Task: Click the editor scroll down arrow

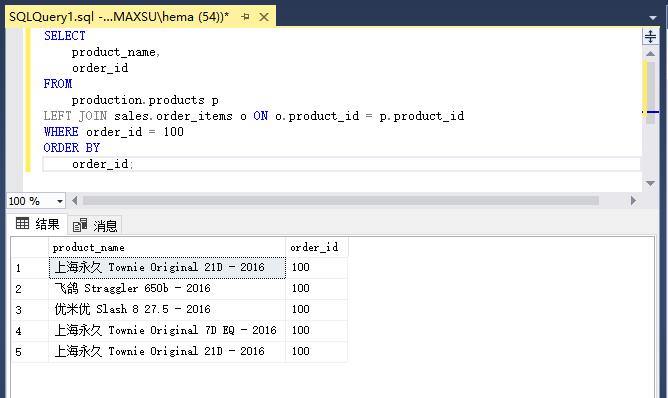Action: (650, 183)
